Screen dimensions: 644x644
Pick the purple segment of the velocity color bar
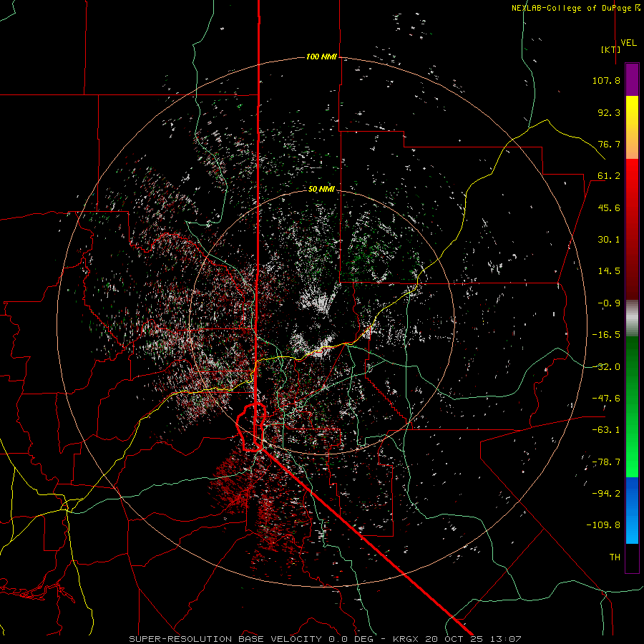tap(632, 79)
